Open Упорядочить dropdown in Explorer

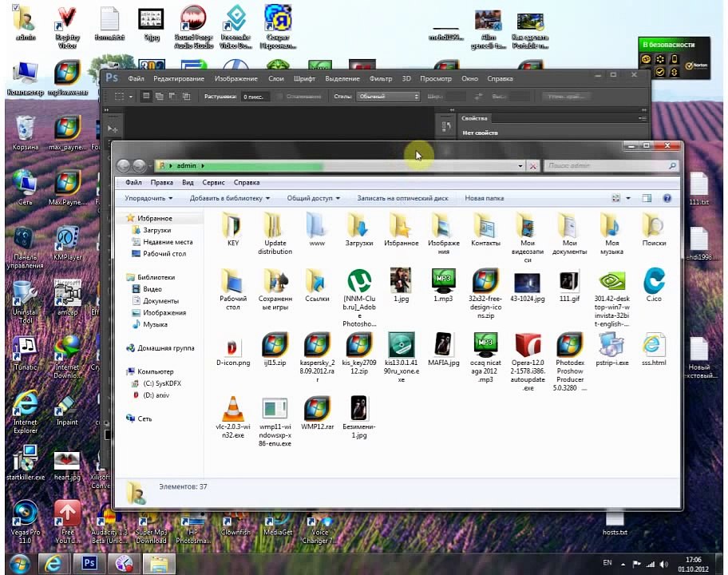coord(148,198)
